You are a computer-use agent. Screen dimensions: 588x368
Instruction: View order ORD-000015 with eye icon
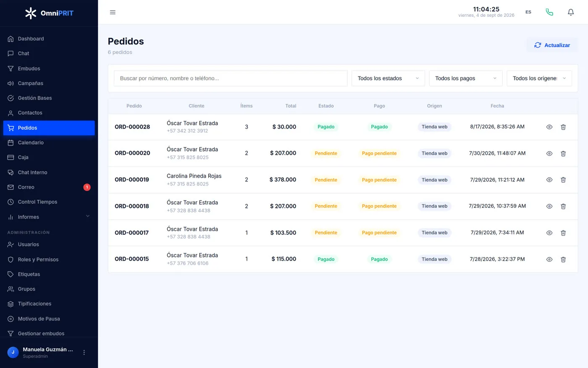tap(549, 259)
